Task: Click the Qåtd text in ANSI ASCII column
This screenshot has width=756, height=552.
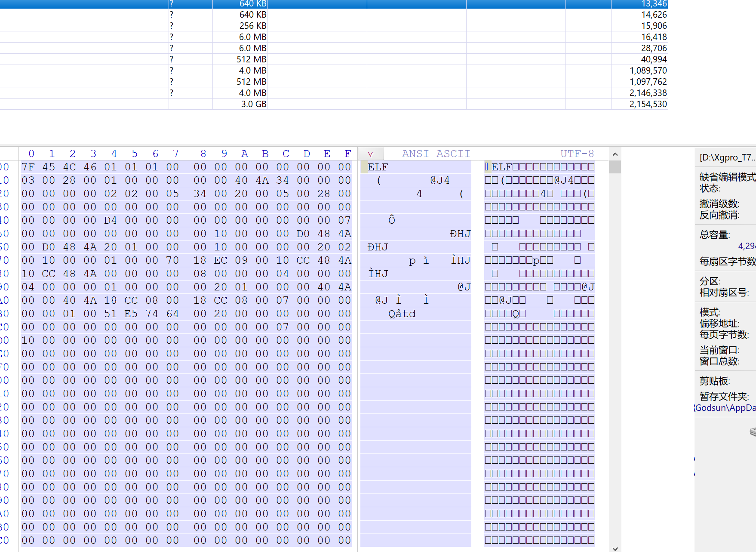Action: click(x=402, y=314)
